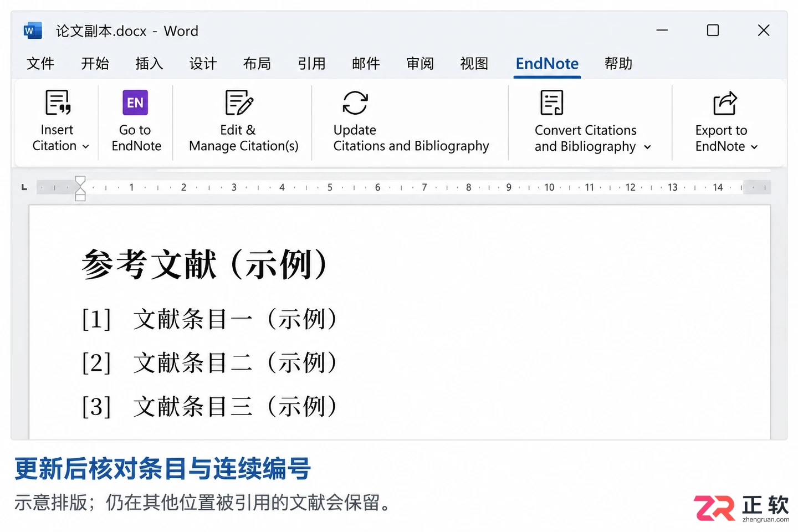Click the Insert Citation icon
This screenshot has width=798, height=532.
tap(58, 103)
